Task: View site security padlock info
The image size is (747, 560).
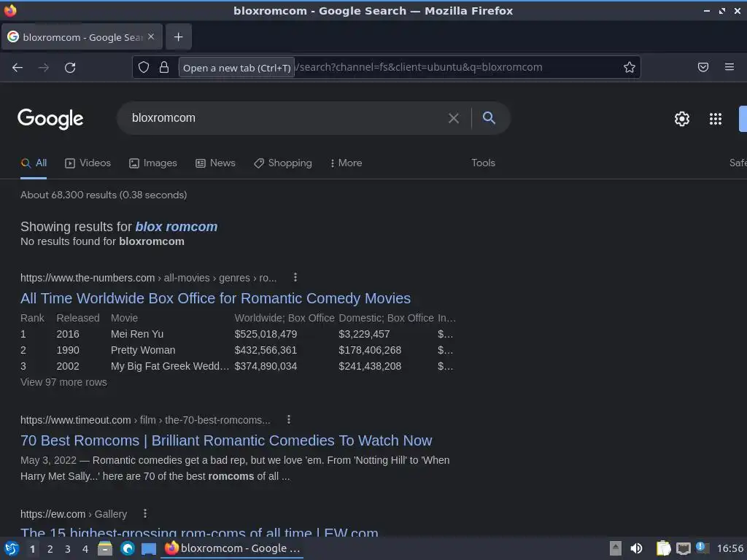Action: 164,67
